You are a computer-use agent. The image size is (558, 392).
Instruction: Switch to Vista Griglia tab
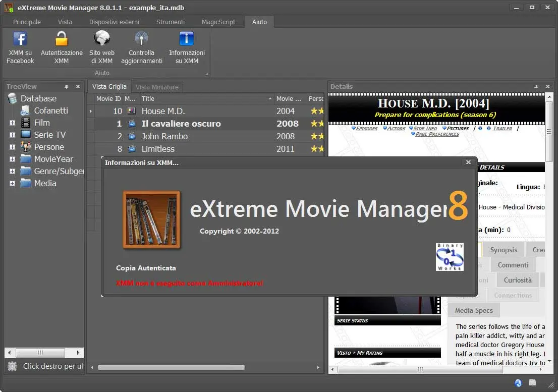[109, 86]
